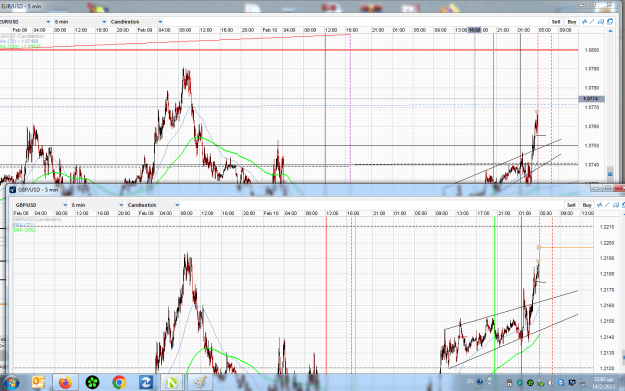
Task: Click the chart snapshot icon in GBP/USD window
Action: pyautogui.click(x=616, y=205)
